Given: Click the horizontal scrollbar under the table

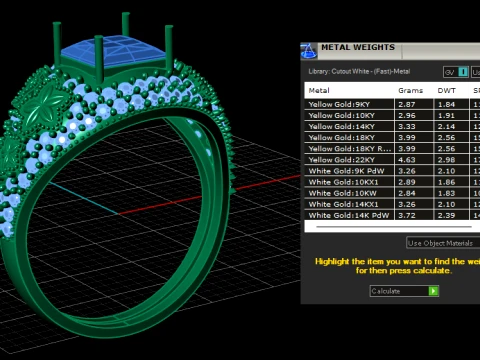Looking at the screenshot, I should tap(394, 227).
